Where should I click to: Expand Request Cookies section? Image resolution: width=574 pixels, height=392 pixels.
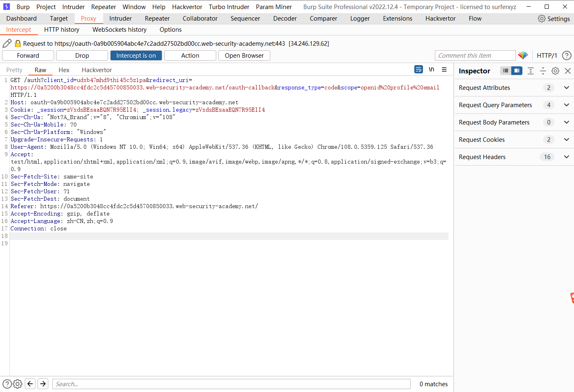click(567, 139)
